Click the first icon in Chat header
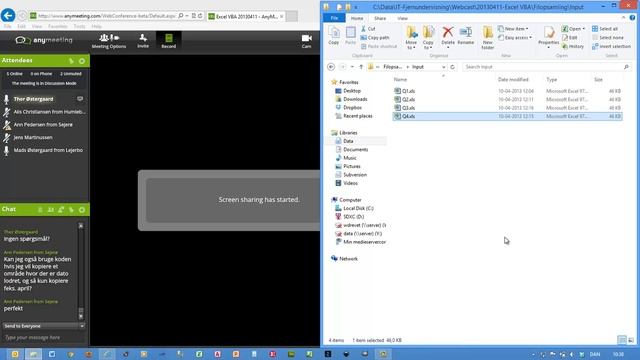 pos(40,210)
